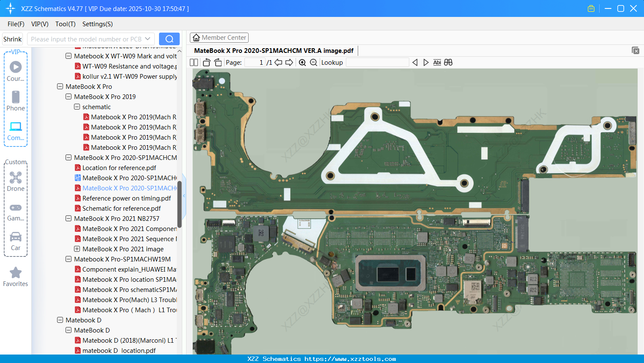Collapse the MateBook X Pro 2020-SP1MACHCM node
The height and width of the screenshot is (363, 644).
click(69, 157)
